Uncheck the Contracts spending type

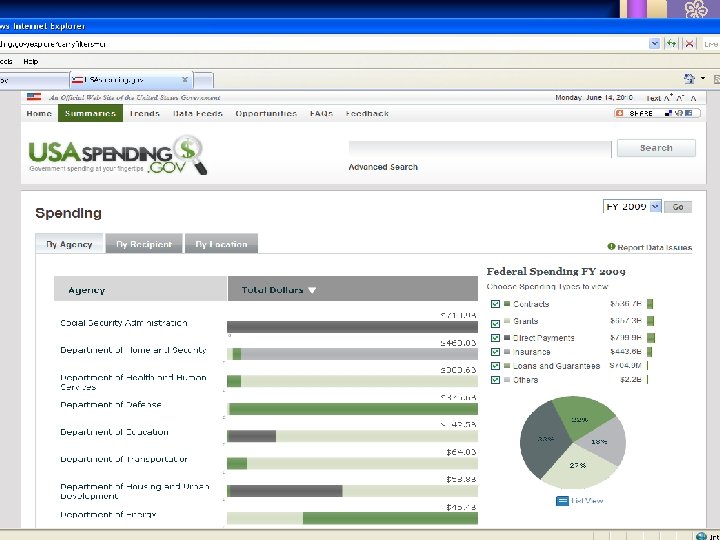(495, 304)
